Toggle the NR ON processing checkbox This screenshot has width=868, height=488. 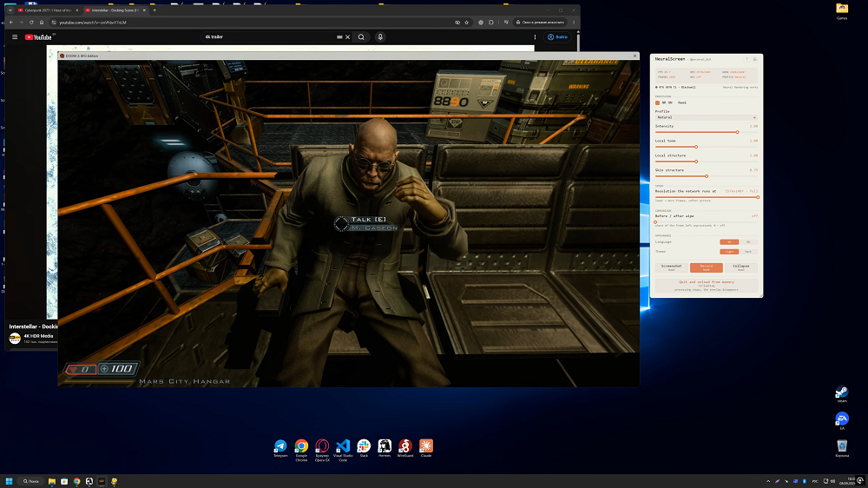coord(658,102)
